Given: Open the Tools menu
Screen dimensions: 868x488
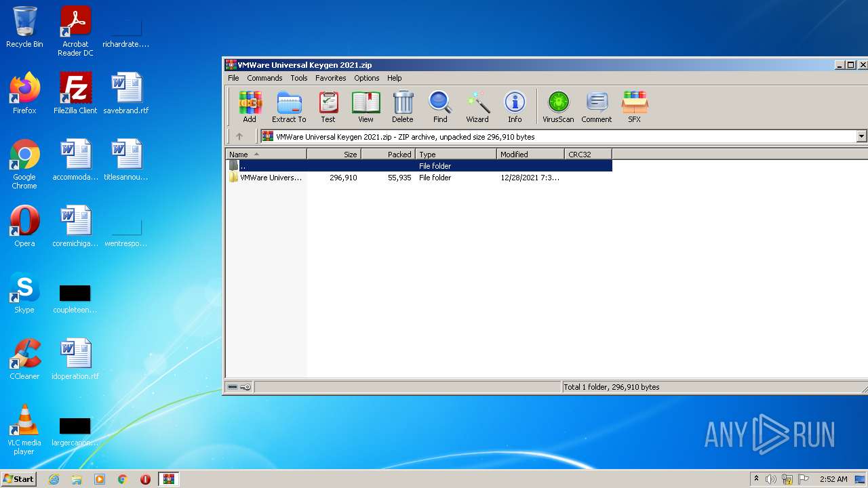Looking at the screenshot, I should pos(299,78).
